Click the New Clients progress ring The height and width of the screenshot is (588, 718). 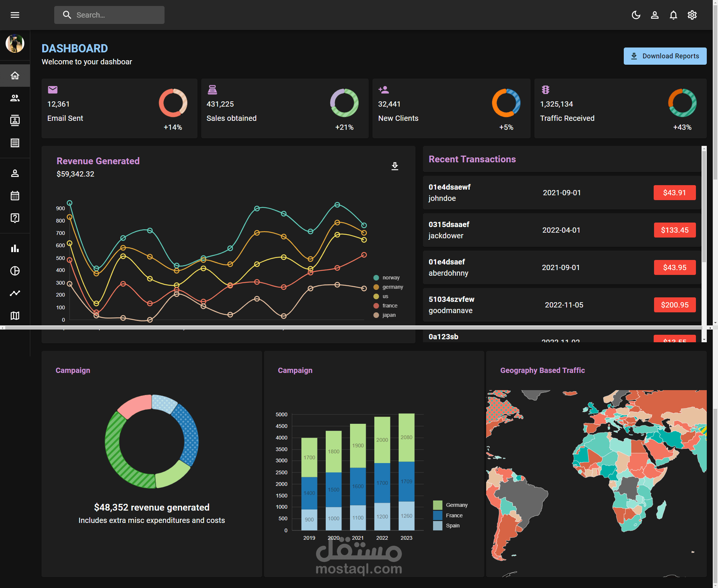506,103
